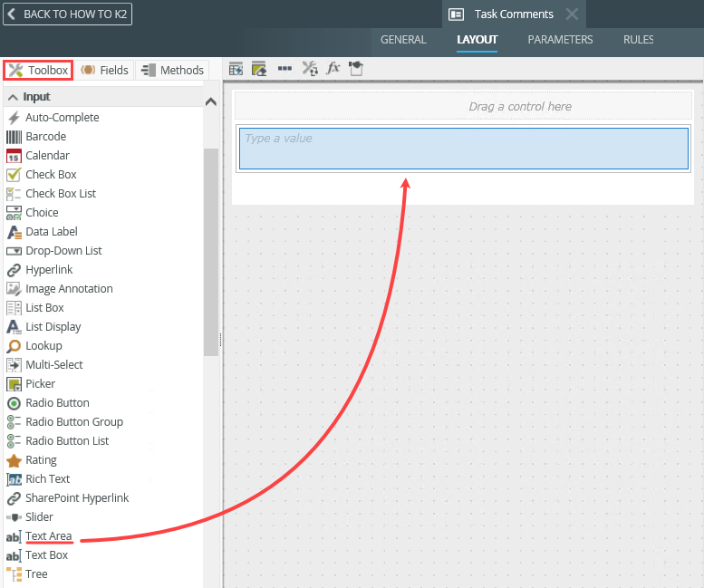704x588 pixels.
Task: Select the List Display icon
Action: click(x=14, y=327)
